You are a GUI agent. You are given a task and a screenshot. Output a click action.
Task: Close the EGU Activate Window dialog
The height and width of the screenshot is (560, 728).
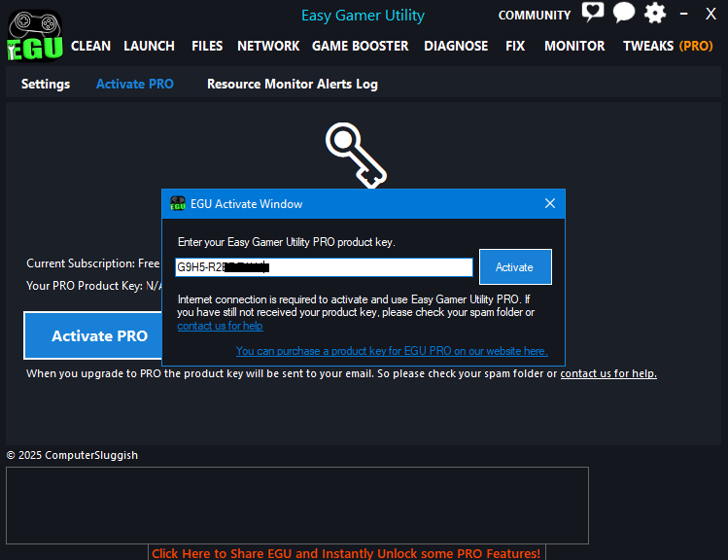[550, 203]
